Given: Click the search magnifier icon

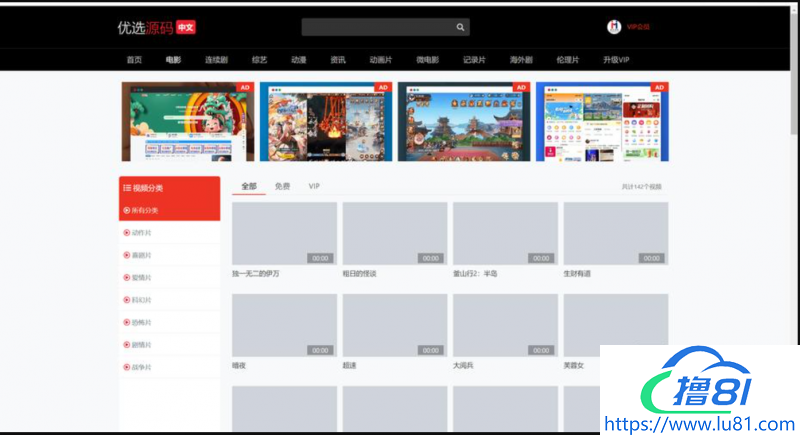Looking at the screenshot, I should point(460,28).
